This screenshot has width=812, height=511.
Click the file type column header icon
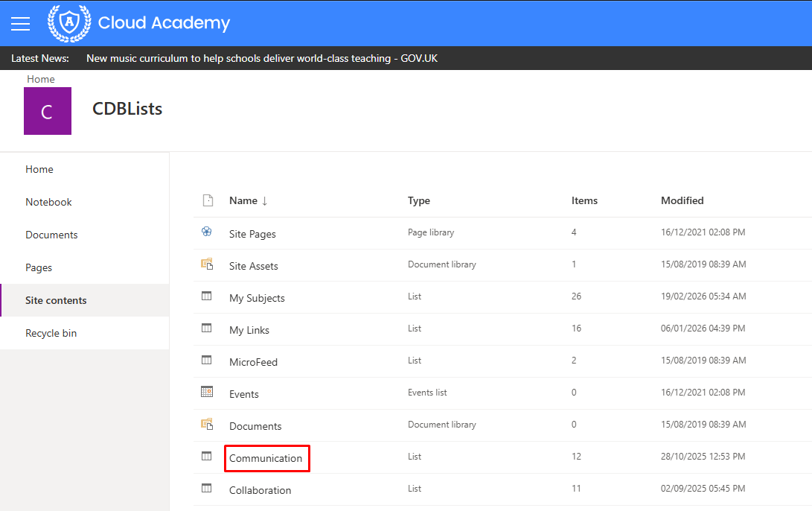coord(208,200)
